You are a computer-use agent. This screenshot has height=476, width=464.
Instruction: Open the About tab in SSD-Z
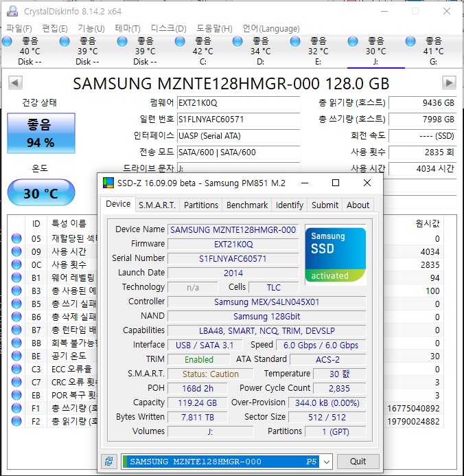(358, 205)
